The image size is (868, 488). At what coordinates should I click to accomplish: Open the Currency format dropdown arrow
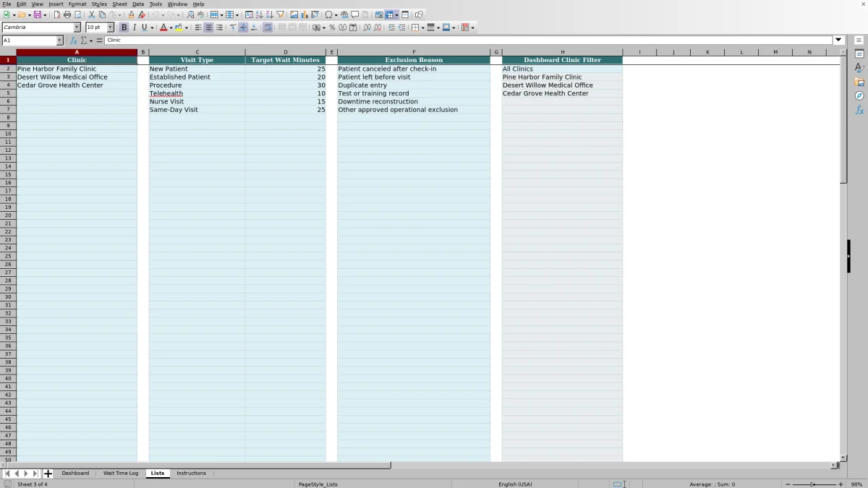pyautogui.click(x=324, y=27)
